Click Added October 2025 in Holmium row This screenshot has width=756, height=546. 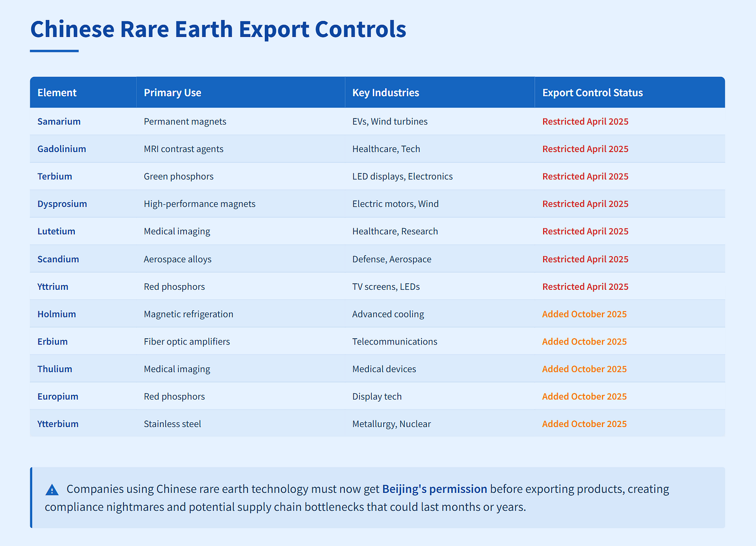(x=585, y=314)
